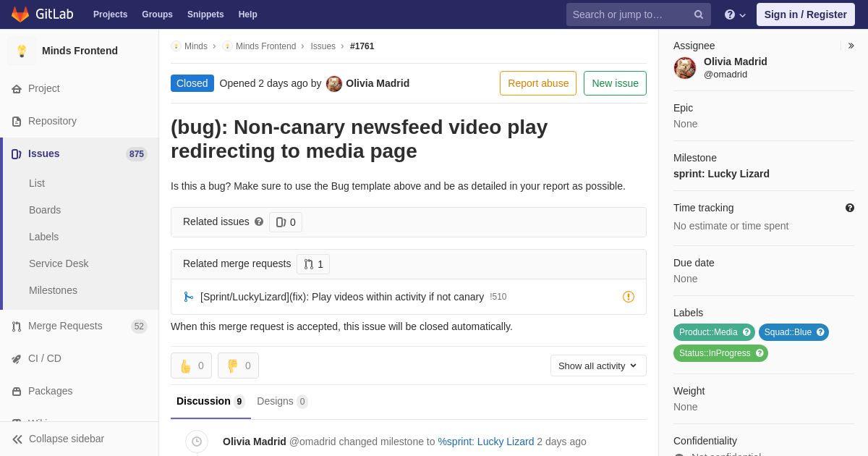Open the CI / CD rocket menu
This screenshot has height=456, width=868.
[x=44, y=358]
